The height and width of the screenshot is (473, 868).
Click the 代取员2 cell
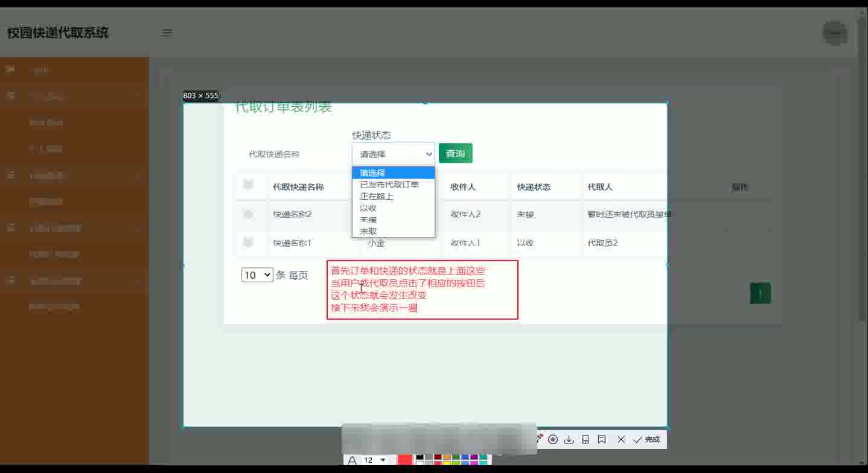point(602,243)
